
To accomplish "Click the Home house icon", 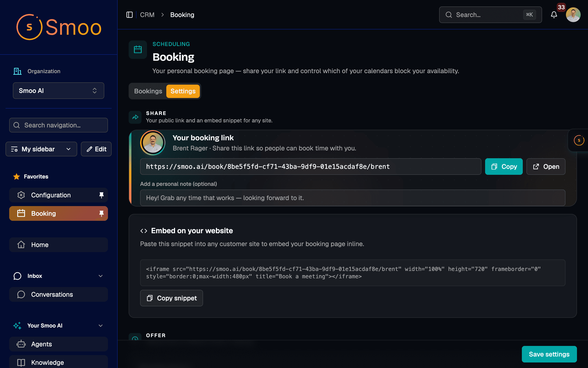I will [x=21, y=244].
